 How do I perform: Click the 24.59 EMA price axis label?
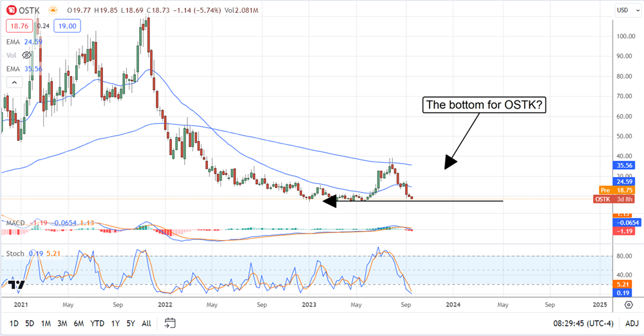coord(624,182)
